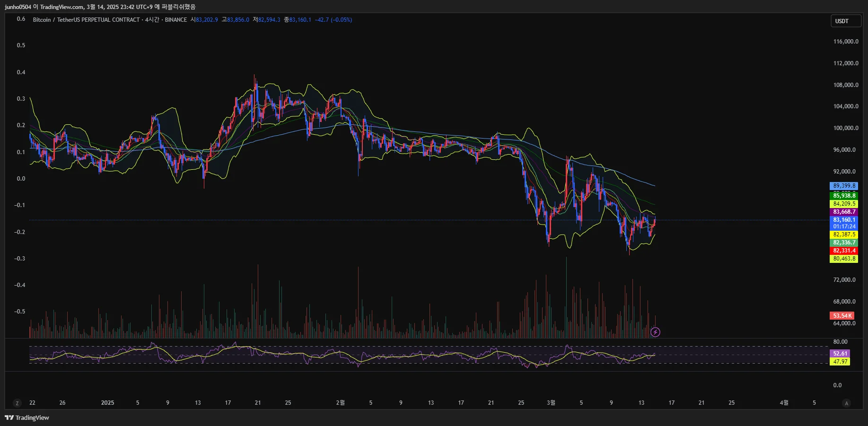The image size is (868, 426).
Task: Click the light blue 89,399.8 price tag
Action: (844, 186)
